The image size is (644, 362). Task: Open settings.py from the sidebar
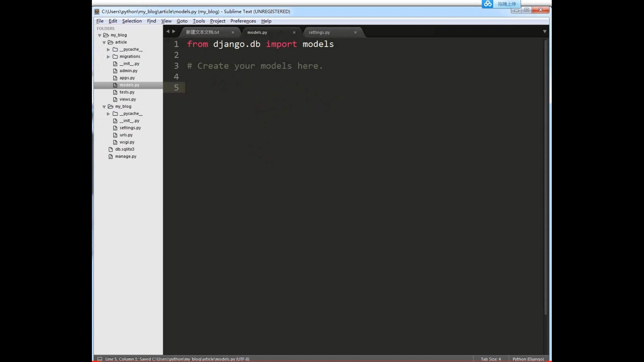click(130, 128)
